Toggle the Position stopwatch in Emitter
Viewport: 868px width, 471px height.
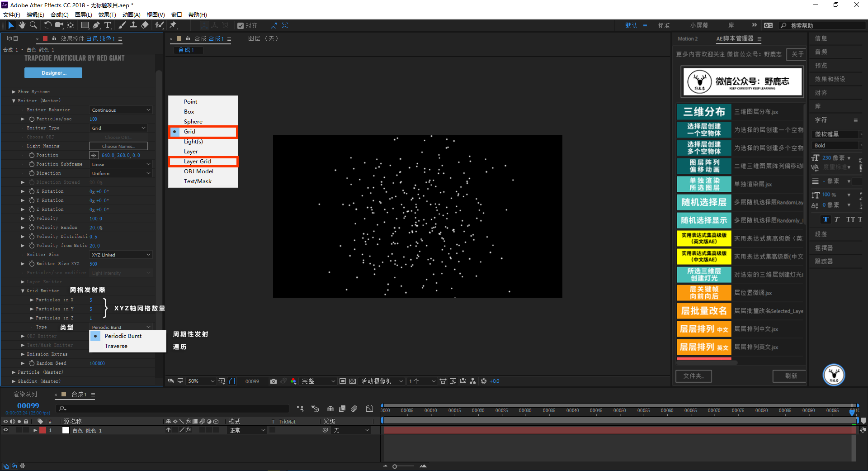32,155
